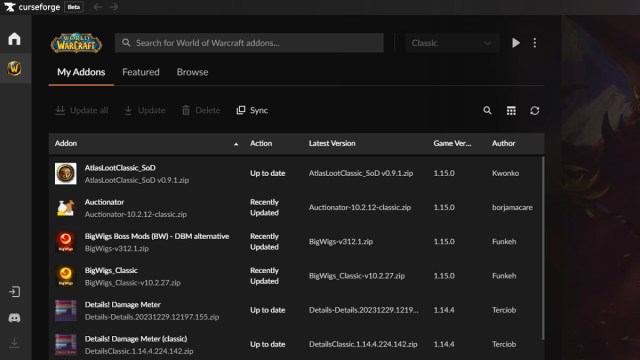The image size is (640, 360).
Task: Open the Discord icon in the sidebar
Action: coord(14,318)
